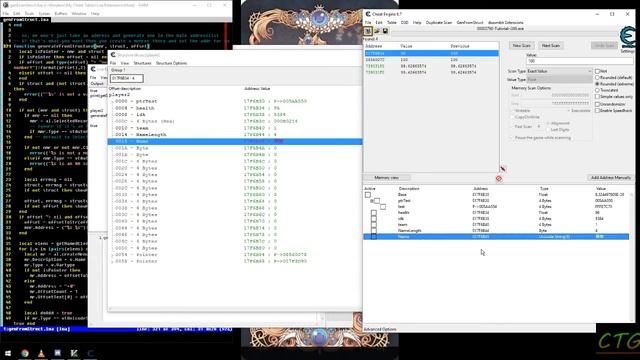Select the 0054 Pointer structure row

(235, 255)
